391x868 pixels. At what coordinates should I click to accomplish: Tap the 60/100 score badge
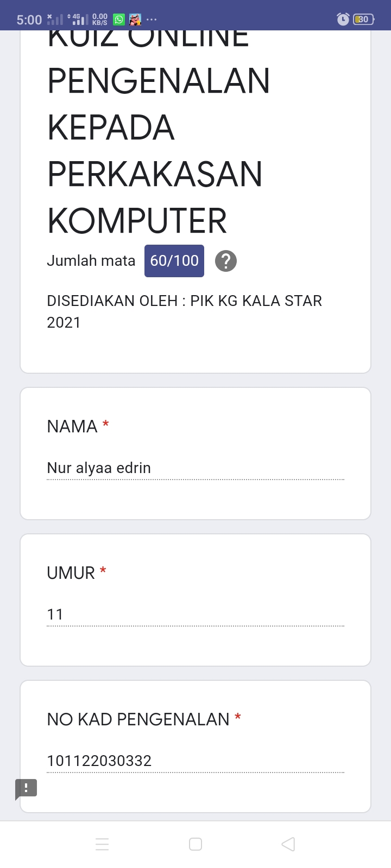click(x=174, y=261)
